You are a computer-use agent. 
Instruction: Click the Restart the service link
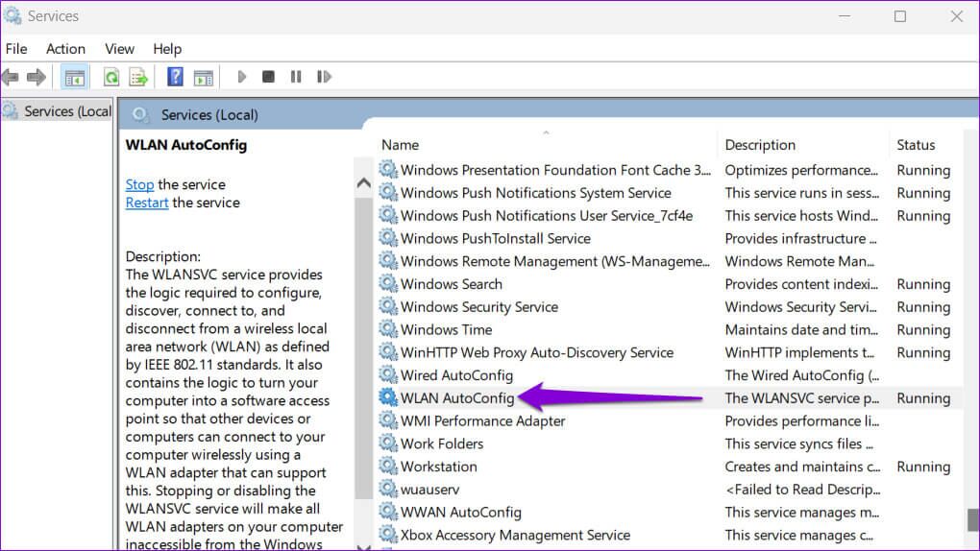click(147, 203)
